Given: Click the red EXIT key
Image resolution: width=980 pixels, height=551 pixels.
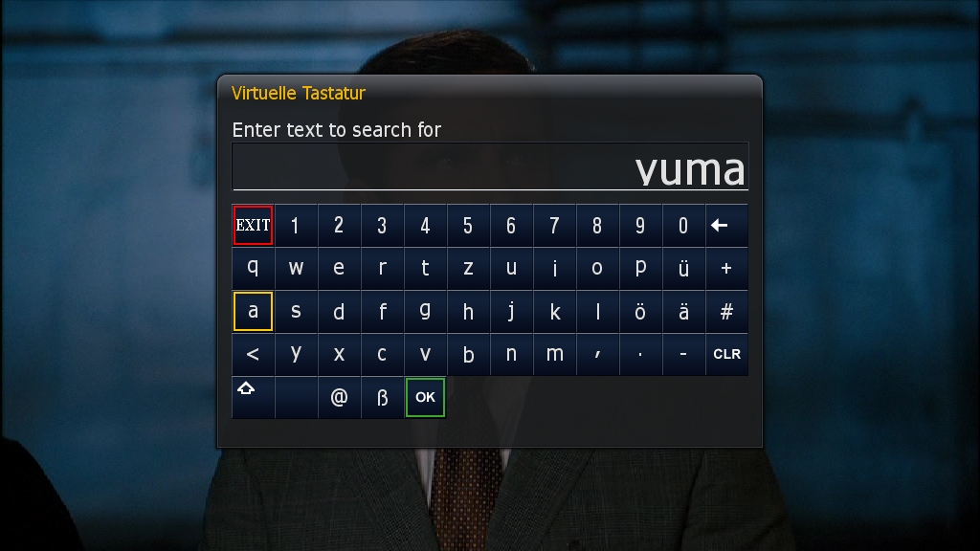Looking at the screenshot, I should point(253,226).
